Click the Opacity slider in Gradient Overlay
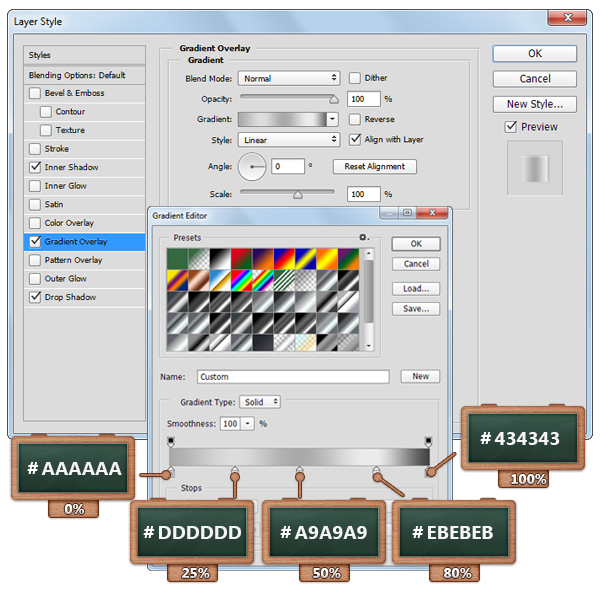 point(287,99)
